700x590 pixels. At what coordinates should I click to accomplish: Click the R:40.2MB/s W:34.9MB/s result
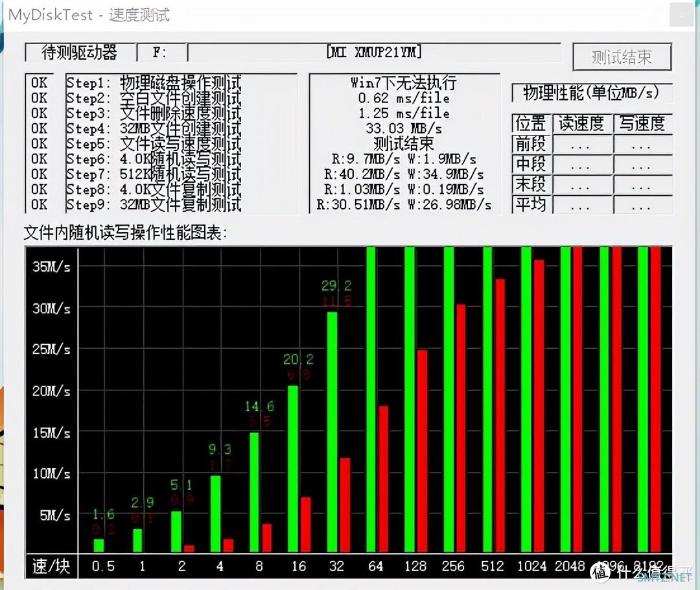(404, 174)
